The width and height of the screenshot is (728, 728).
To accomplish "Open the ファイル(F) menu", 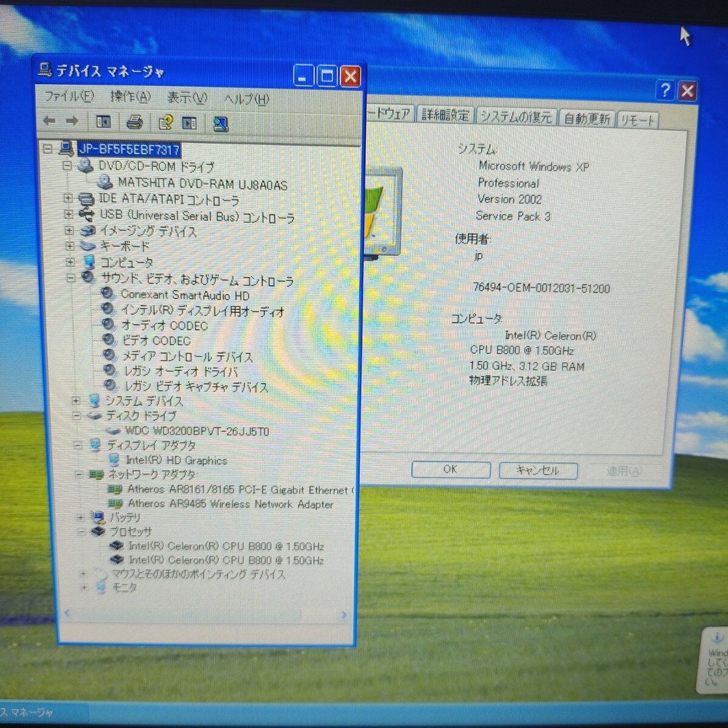I will (69, 96).
